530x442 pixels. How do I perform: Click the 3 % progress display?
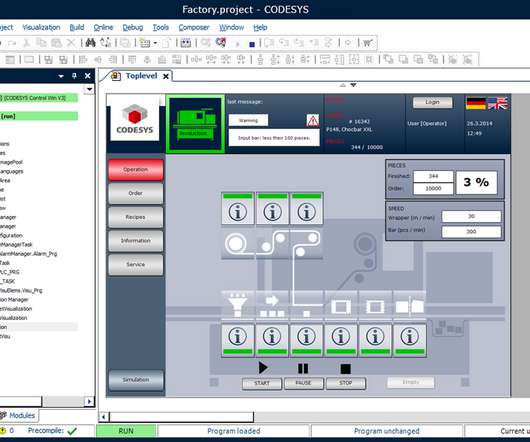(476, 182)
